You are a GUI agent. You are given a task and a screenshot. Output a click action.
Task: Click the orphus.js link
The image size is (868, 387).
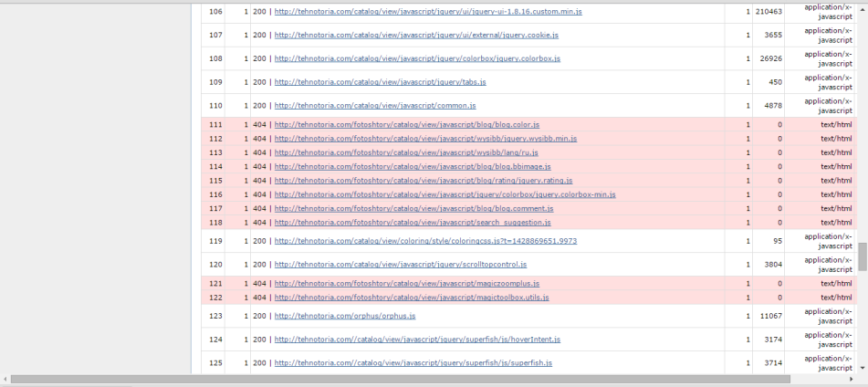point(345,316)
